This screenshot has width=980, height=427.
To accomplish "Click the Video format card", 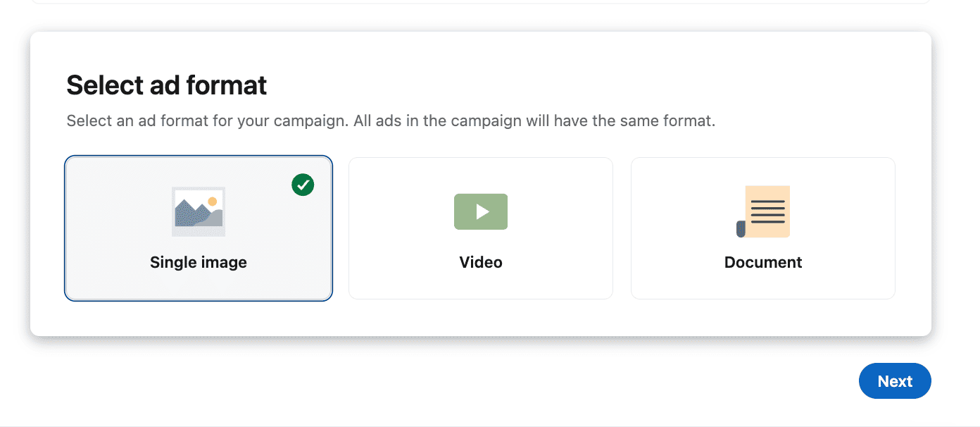I will 481,228.
